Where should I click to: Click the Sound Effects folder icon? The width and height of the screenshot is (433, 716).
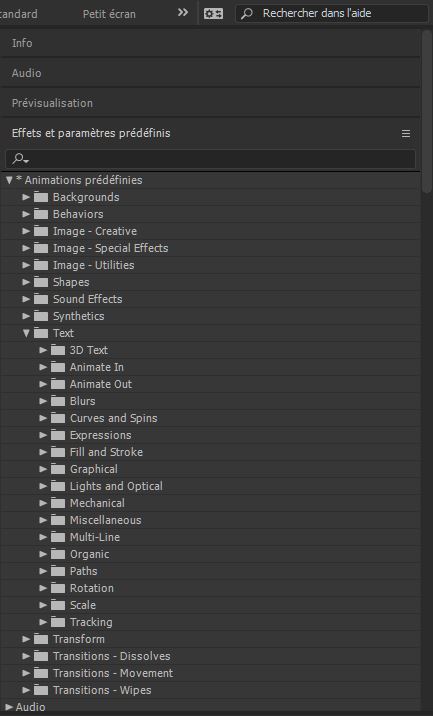[41, 299]
